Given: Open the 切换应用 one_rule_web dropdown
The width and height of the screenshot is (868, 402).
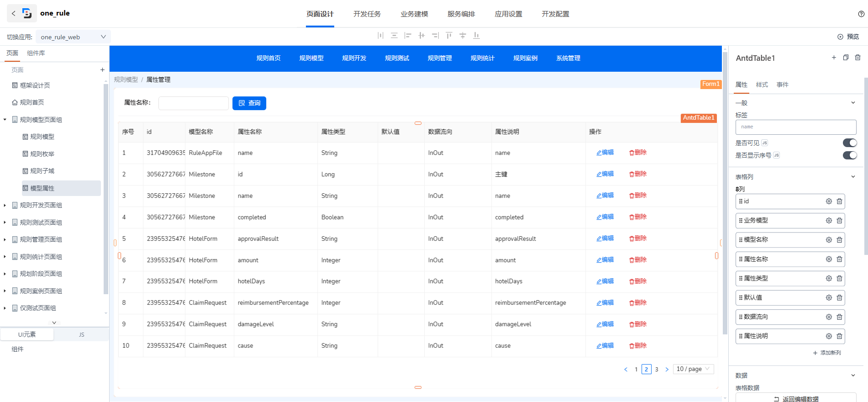Looking at the screenshot, I should point(73,37).
